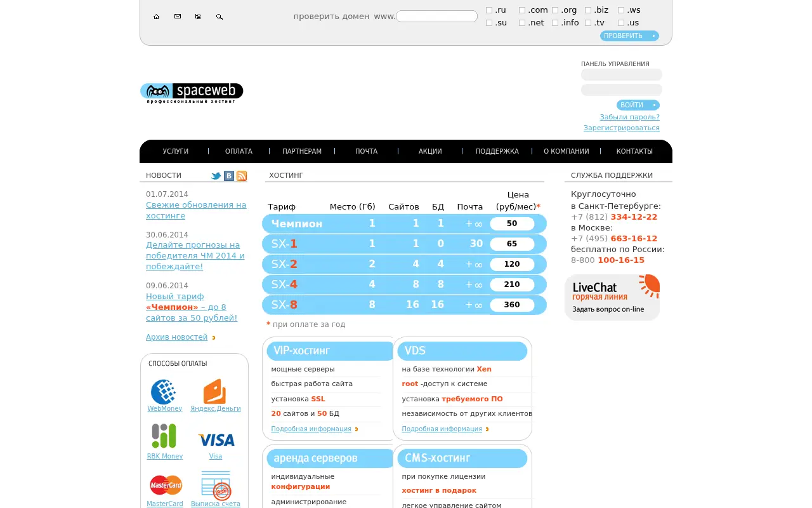812x508 pixels.
Task: Open the envelope mail icon
Action: [178, 17]
